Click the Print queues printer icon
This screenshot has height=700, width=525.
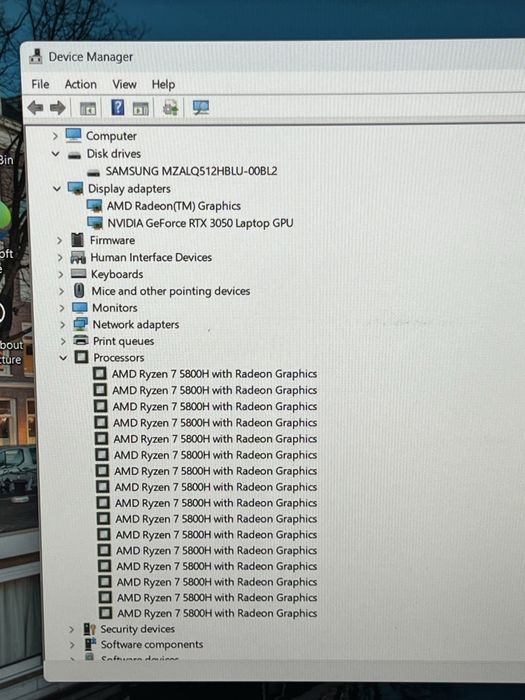tap(81, 340)
